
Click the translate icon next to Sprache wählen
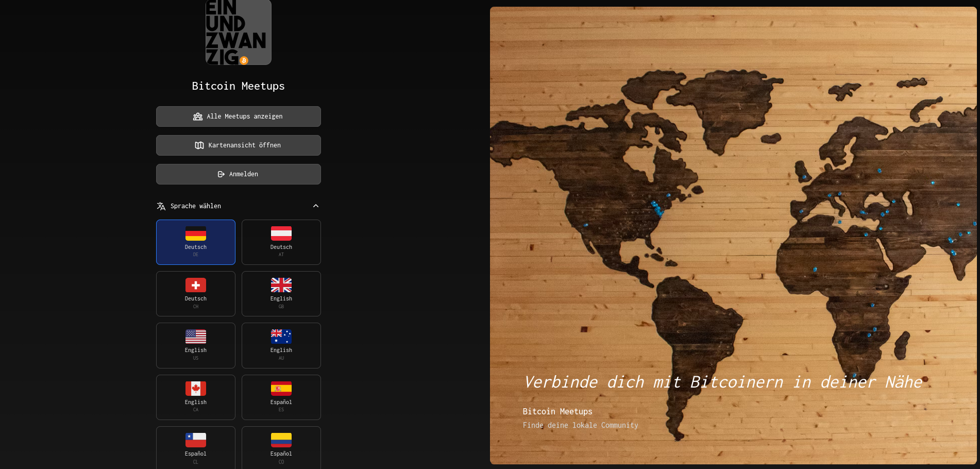pyautogui.click(x=161, y=206)
